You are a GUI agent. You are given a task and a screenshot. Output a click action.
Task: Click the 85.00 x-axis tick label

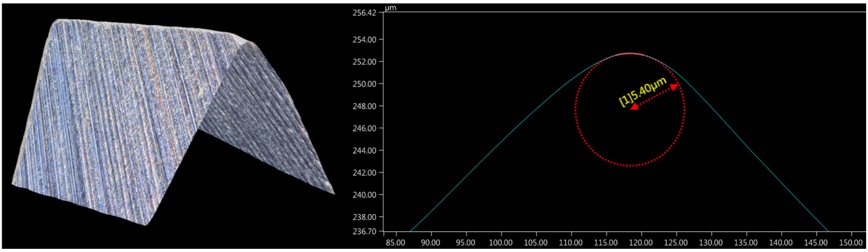point(395,242)
